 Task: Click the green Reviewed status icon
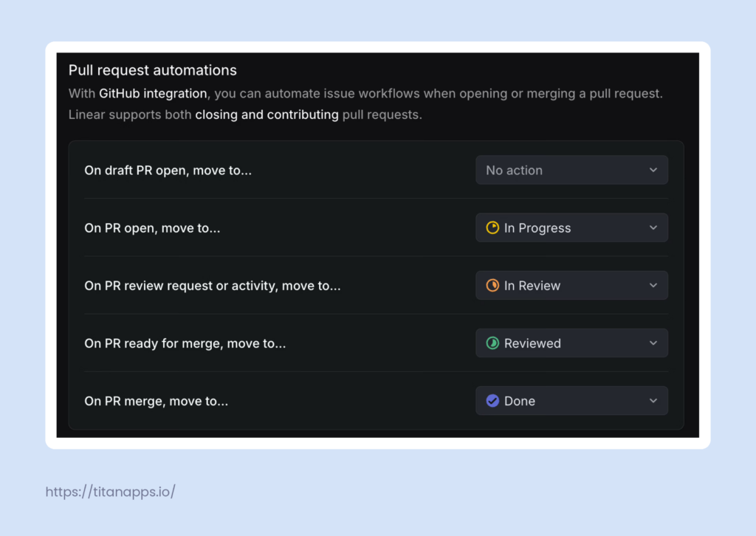[x=492, y=343]
